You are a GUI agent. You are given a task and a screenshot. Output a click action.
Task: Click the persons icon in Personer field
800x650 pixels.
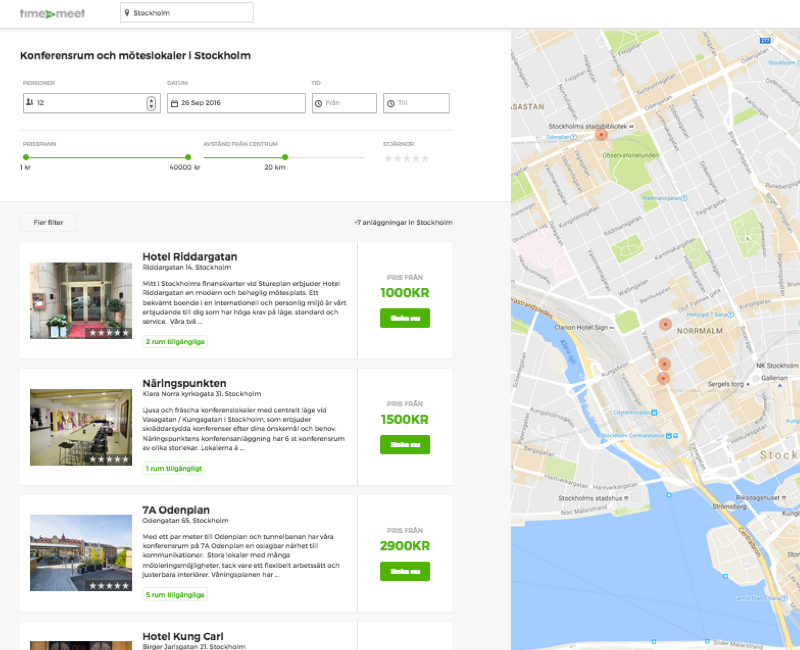coord(30,103)
